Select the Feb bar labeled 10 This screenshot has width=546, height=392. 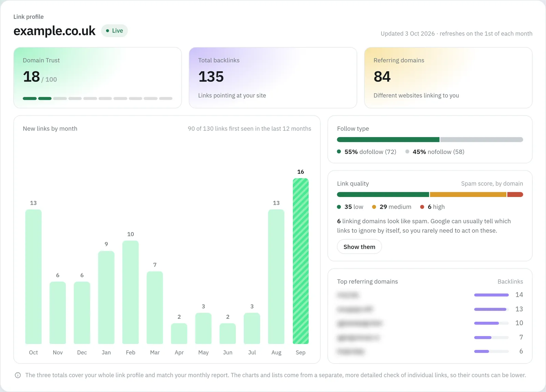click(130, 292)
